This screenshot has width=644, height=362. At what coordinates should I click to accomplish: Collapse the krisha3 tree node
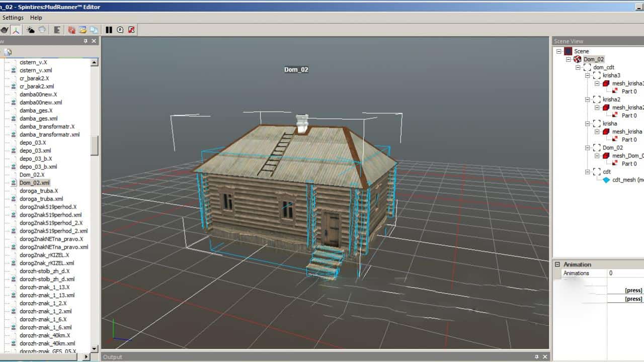point(587,75)
